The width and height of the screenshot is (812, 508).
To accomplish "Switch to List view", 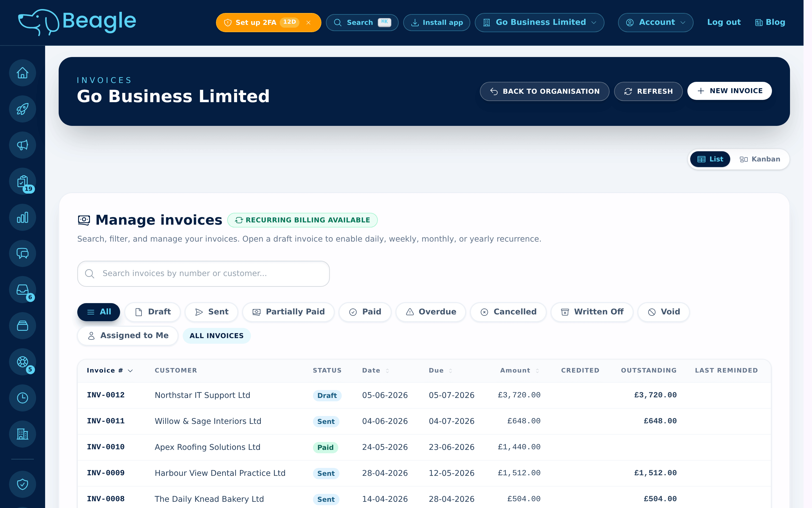I will click(710, 159).
